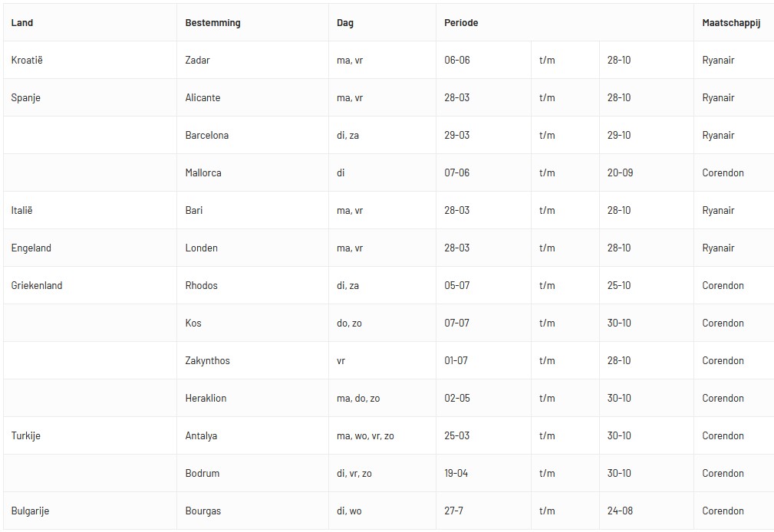Select the Zadar destination cell
774x532 pixels.
click(x=252, y=61)
